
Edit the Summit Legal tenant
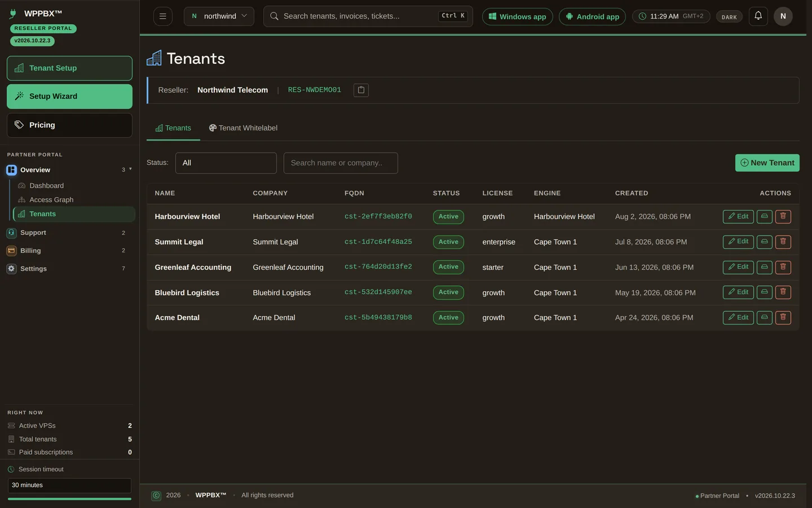(738, 242)
